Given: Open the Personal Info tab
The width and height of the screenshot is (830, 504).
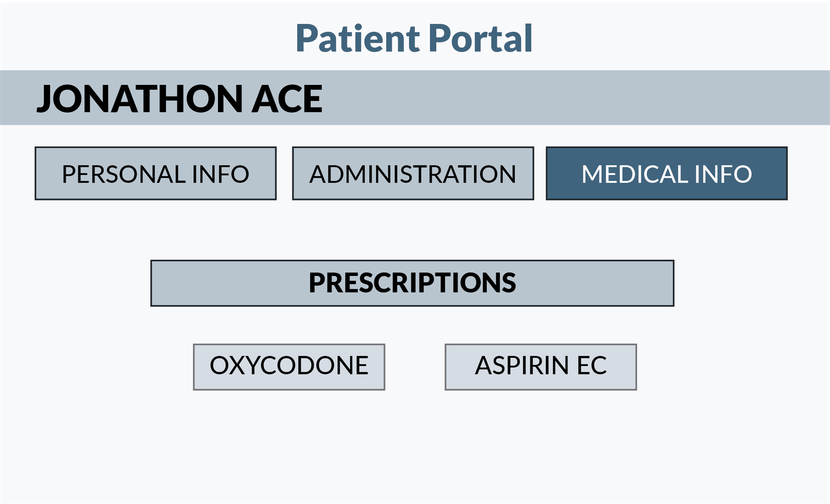Looking at the screenshot, I should click(156, 173).
